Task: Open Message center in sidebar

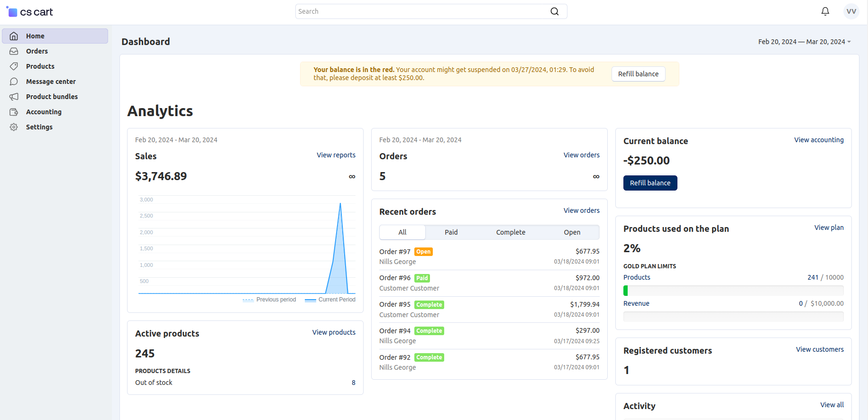Action: pyautogui.click(x=55, y=82)
